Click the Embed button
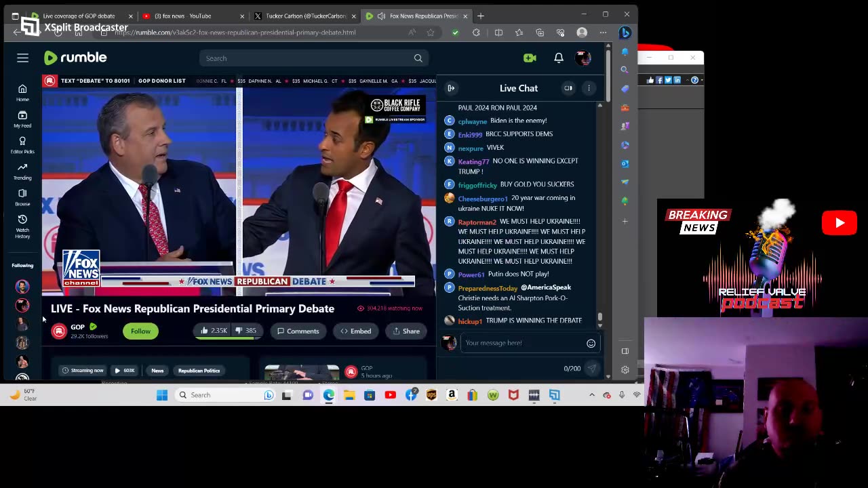 pyautogui.click(x=355, y=331)
